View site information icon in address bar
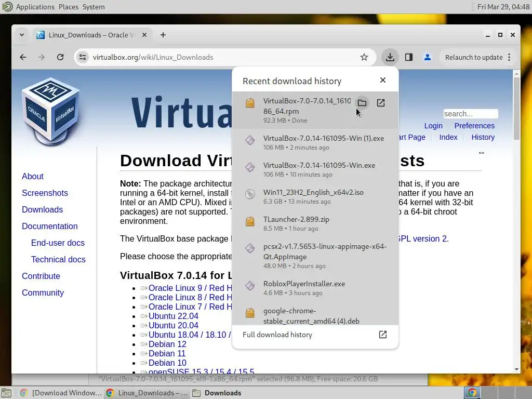Screen dimensions: 532x399 (83, 57)
